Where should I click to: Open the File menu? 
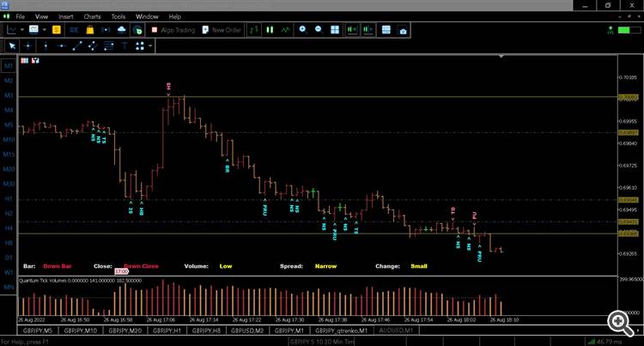click(x=20, y=16)
